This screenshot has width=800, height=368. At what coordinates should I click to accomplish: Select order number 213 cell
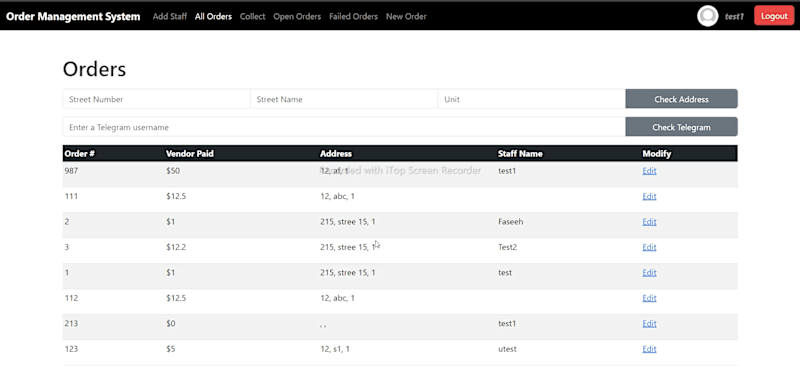coord(71,324)
